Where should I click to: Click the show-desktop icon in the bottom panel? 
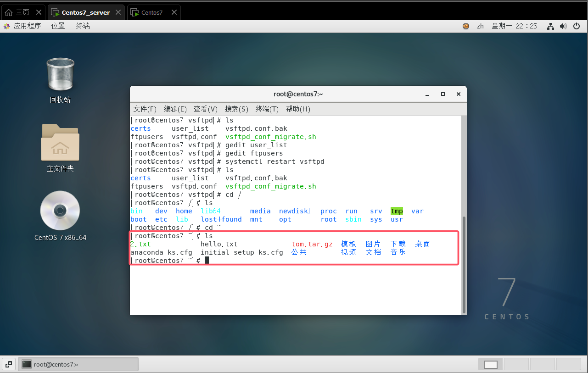point(9,364)
